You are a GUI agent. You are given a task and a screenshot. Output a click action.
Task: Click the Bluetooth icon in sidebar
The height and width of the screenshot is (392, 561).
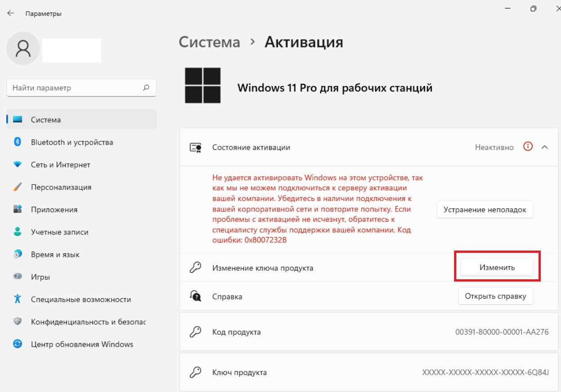pos(18,142)
